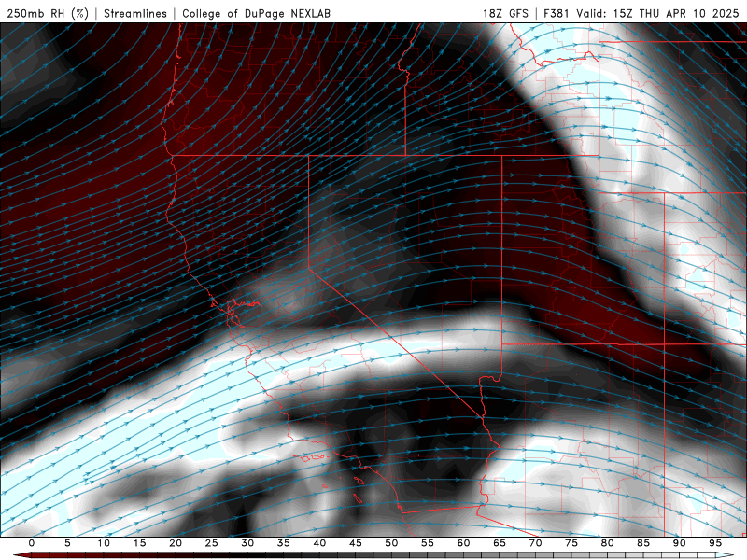The width and height of the screenshot is (747, 560).
Task: Click the "75" colorbar tick label
Action: 571,543
